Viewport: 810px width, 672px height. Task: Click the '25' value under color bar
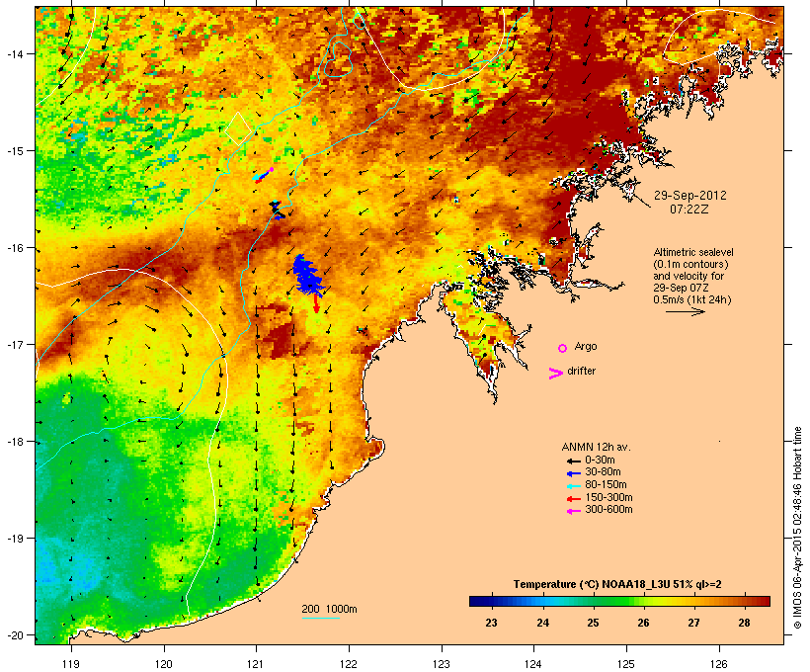coord(593,623)
